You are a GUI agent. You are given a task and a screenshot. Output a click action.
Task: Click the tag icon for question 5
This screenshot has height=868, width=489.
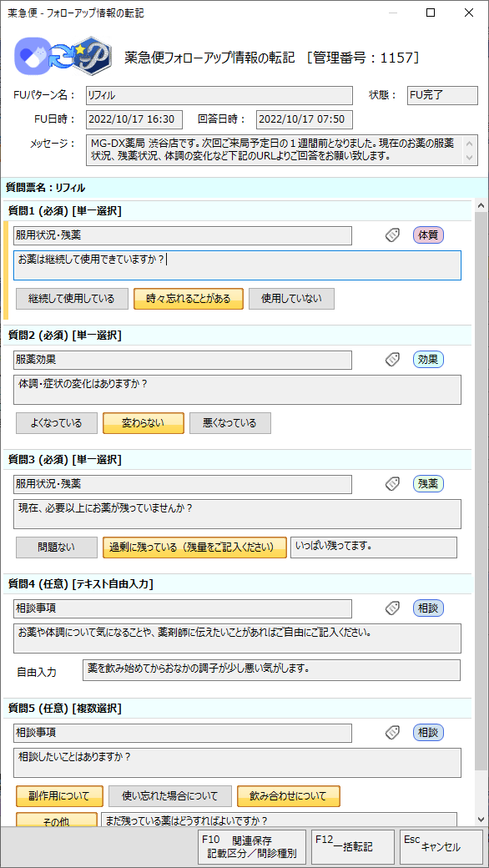click(x=392, y=733)
